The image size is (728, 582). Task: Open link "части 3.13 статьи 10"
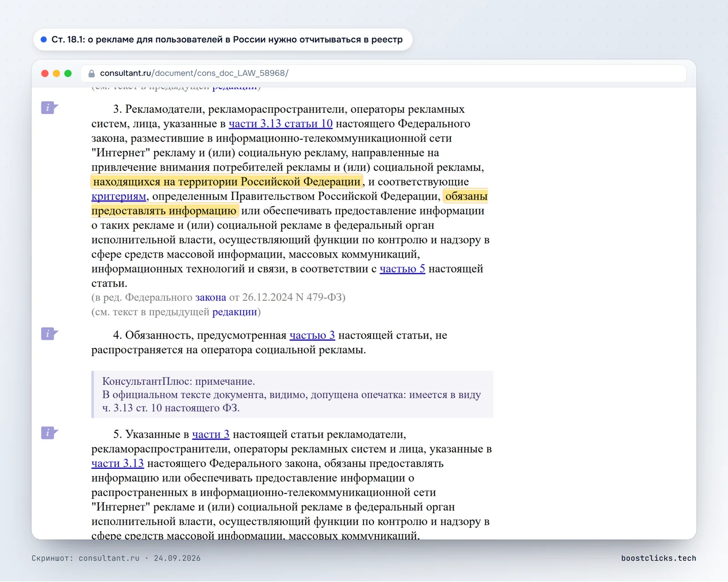(280, 124)
